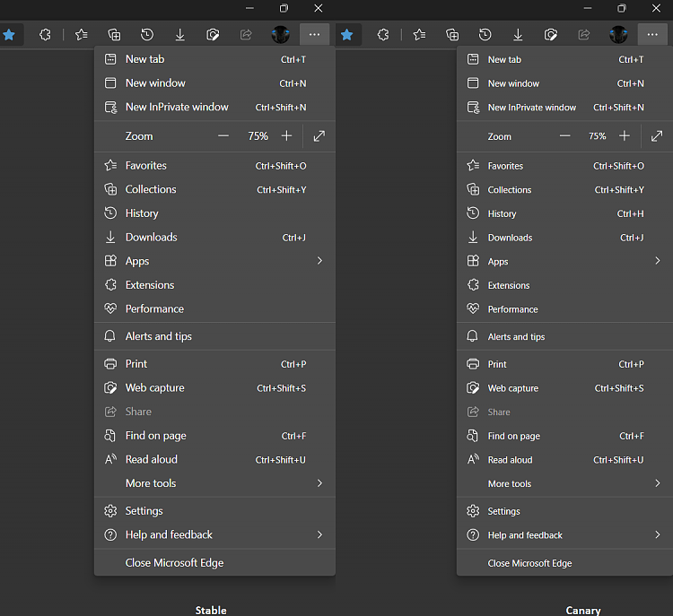Open profile avatar in Stable window
Image resolution: width=673 pixels, height=616 pixels.
280,34
